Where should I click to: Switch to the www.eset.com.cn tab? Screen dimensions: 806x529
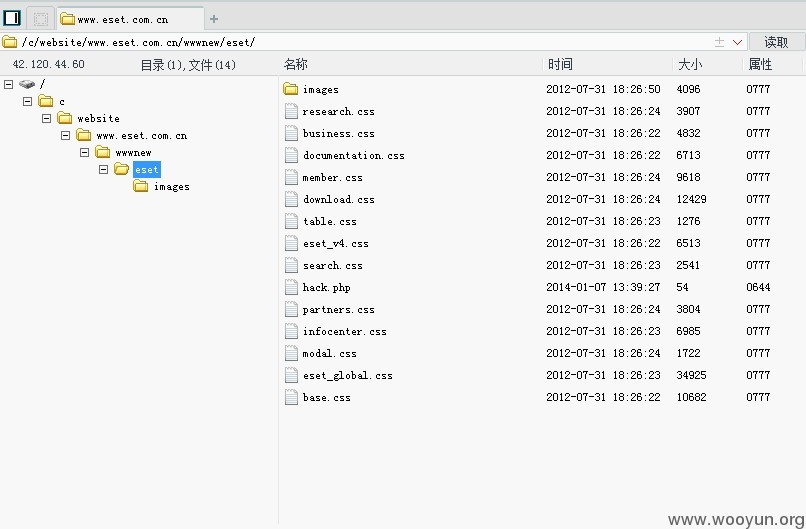point(131,19)
